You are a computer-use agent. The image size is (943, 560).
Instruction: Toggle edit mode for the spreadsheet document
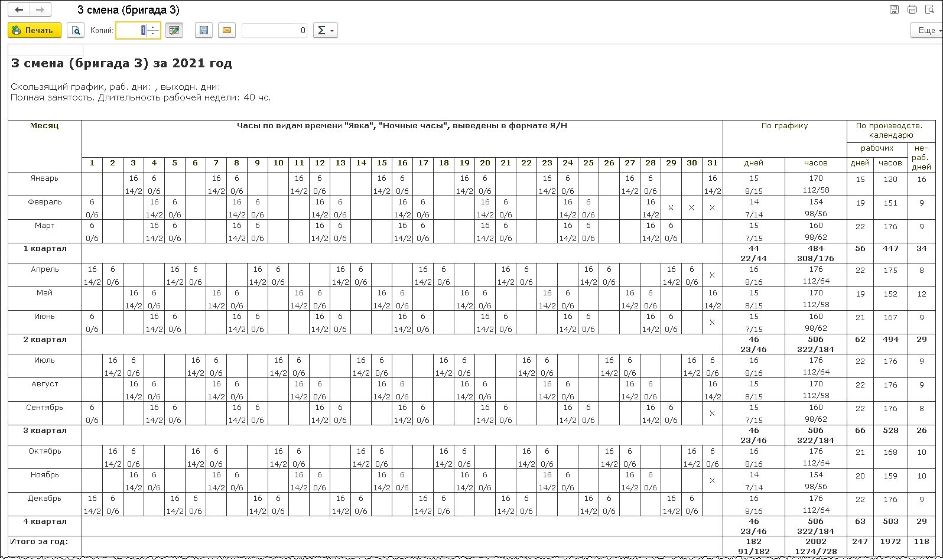coord(174,30)
